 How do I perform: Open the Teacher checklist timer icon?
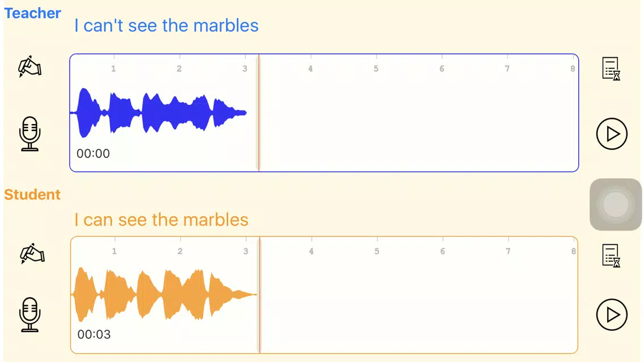[x=611, y=69]
